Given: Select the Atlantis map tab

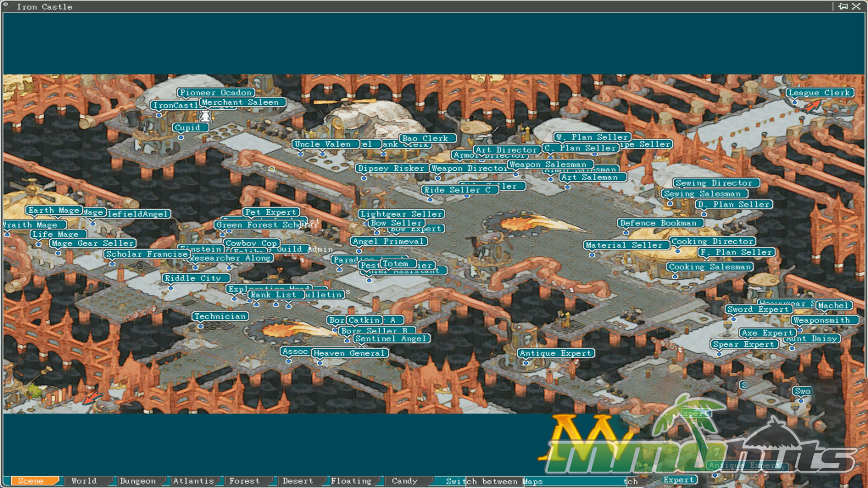Looking at the screenshot, I should click(x=193, y=481).
